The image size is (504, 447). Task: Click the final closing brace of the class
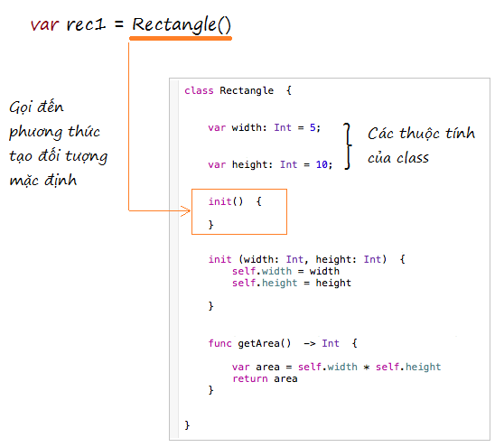pos(187,425)
